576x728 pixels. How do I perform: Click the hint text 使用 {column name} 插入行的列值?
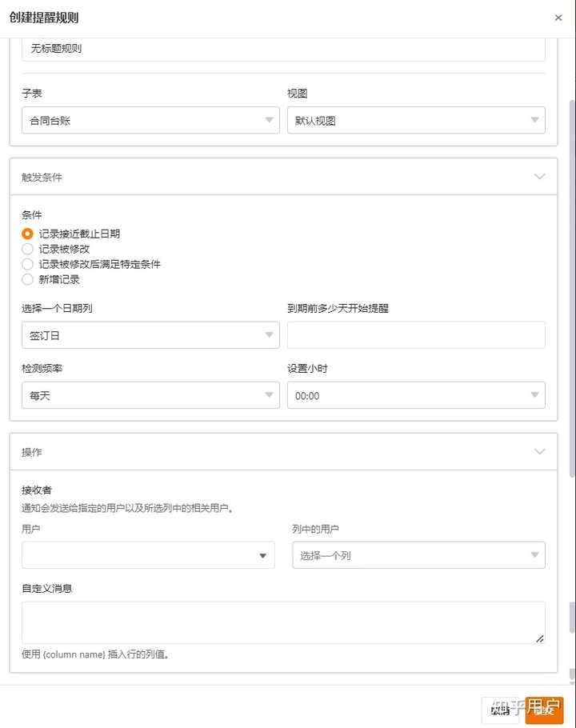95,654
